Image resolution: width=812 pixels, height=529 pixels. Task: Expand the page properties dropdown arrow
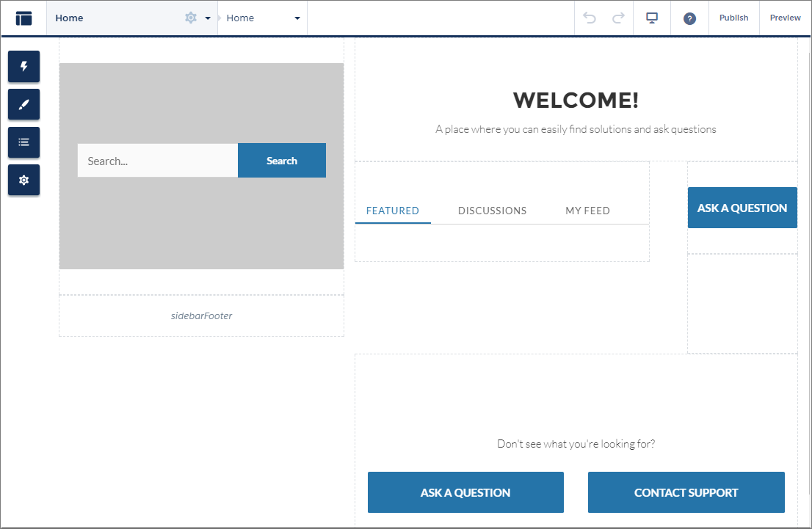[x=208, y=18]
